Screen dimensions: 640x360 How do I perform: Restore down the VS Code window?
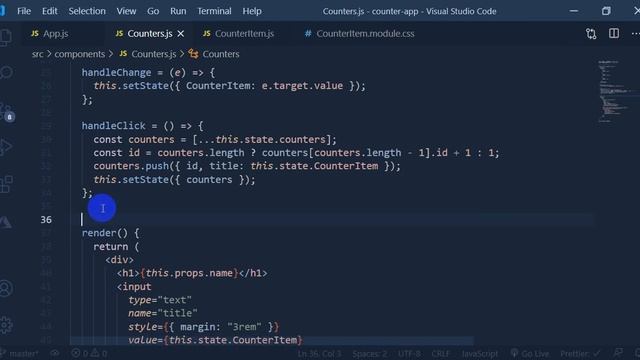(606, 11)
